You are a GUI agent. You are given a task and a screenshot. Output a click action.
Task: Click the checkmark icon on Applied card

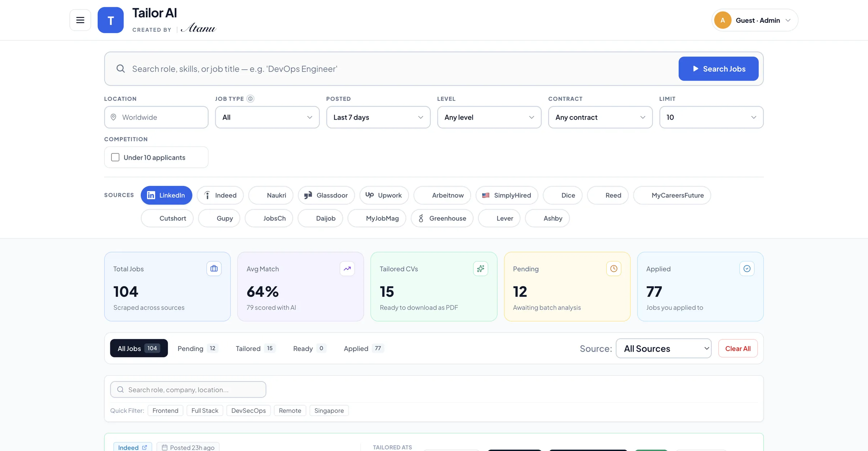[747, 269]
